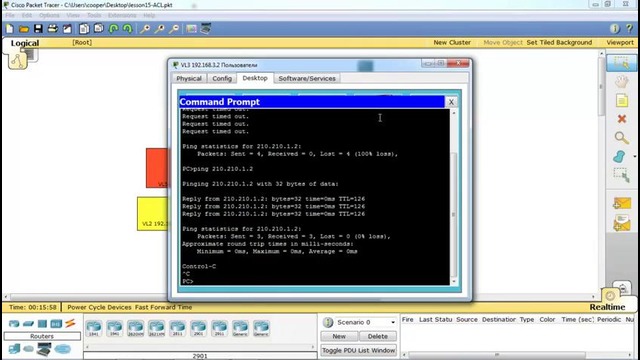Click the green Undo arrow icon
640x360 pixels.
(113, 29)
